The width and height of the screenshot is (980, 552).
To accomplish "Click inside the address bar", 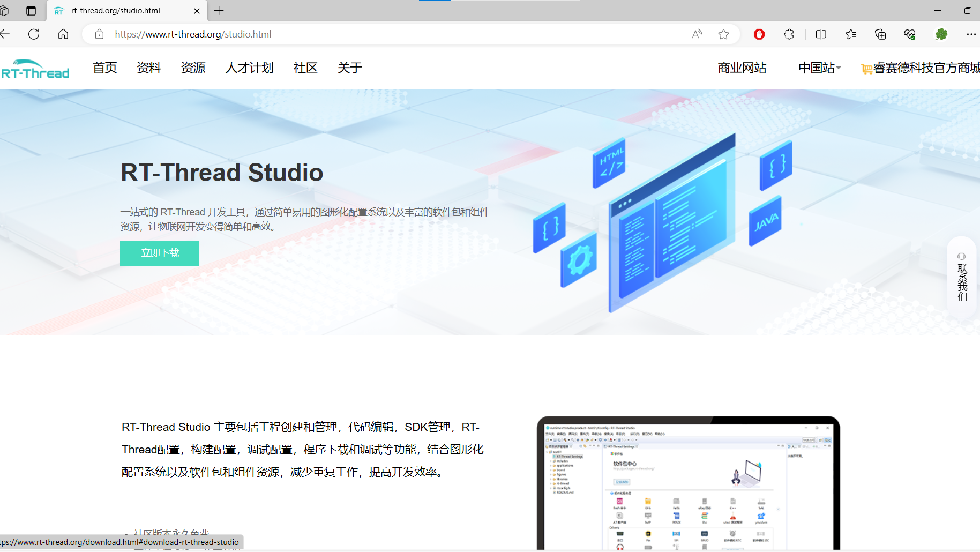I will click(375, 34).
